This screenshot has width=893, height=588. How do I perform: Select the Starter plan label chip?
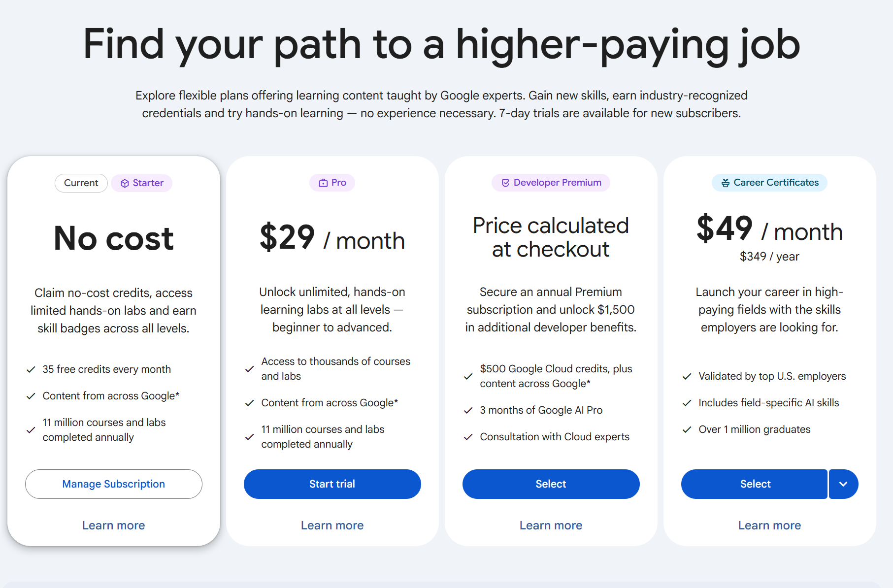(142, 183)
